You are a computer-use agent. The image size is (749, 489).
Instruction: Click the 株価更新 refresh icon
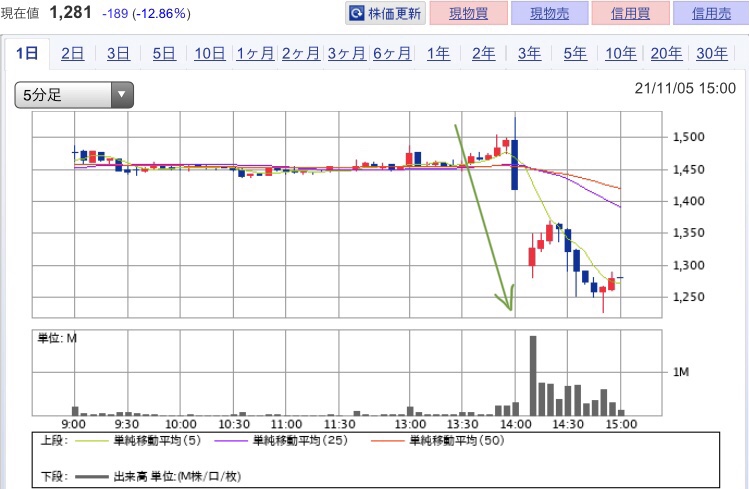click(x=357, y=13)
